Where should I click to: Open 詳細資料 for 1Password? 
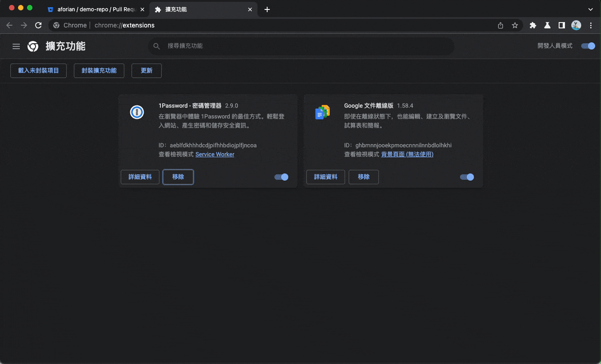(140, 177)
